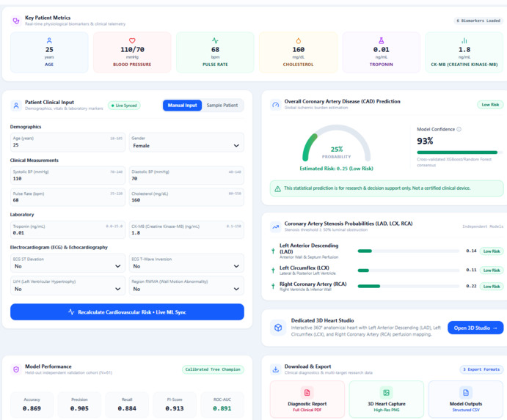Select the Manual Input tab
This screenshot has width=507, height=420.
click(x=183, y=106)
